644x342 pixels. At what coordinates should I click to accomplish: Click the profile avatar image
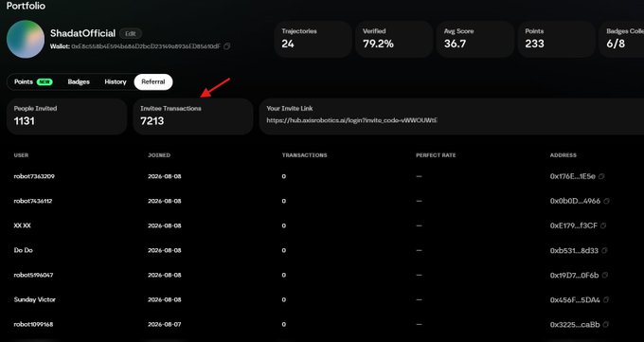pos(26,39)
